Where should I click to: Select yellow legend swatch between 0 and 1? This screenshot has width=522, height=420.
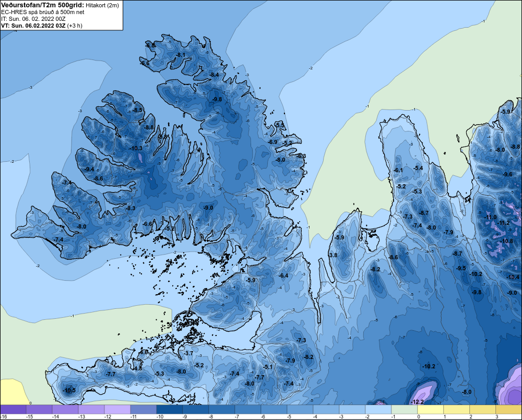click(x=431, y=410)
